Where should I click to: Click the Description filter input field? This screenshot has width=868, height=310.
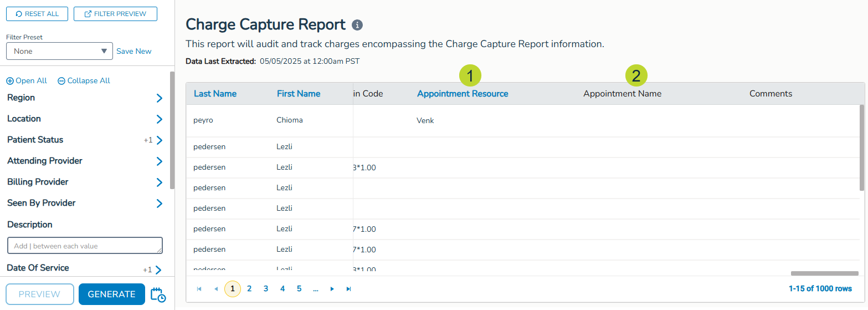pos(85,246)
